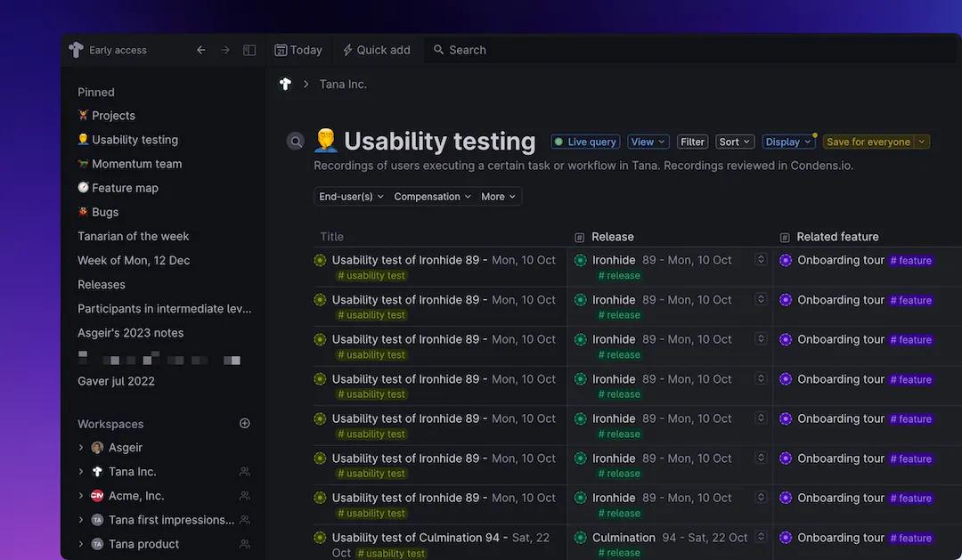Open the Display dropdown
Screen dimensions: 962x560
pos(788,142)
